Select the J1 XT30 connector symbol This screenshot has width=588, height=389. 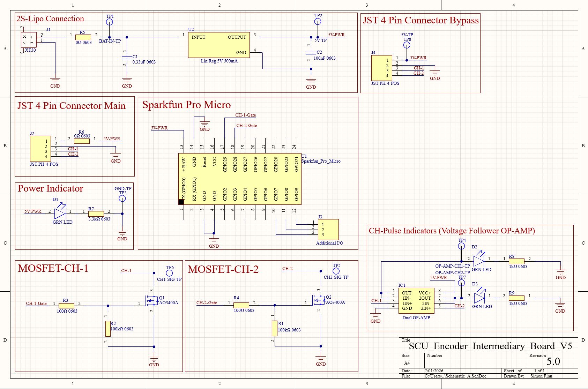(x=29, y=40)
